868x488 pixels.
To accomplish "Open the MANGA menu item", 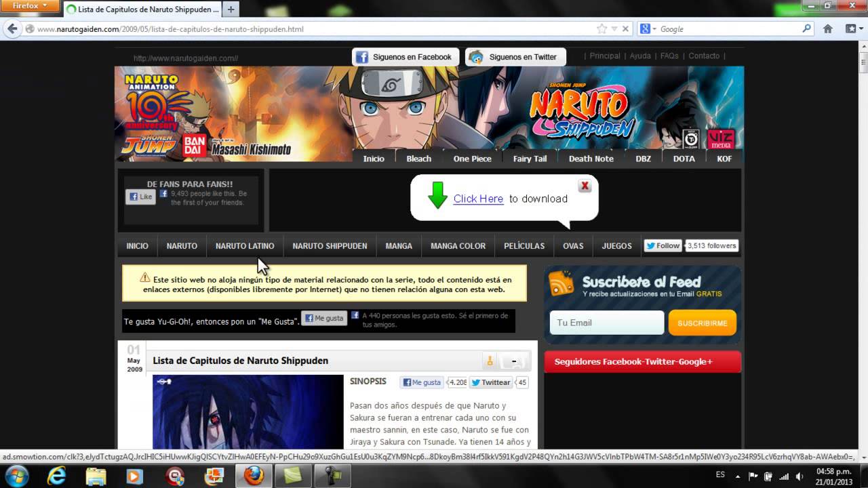I will click(x=399, y=246).
